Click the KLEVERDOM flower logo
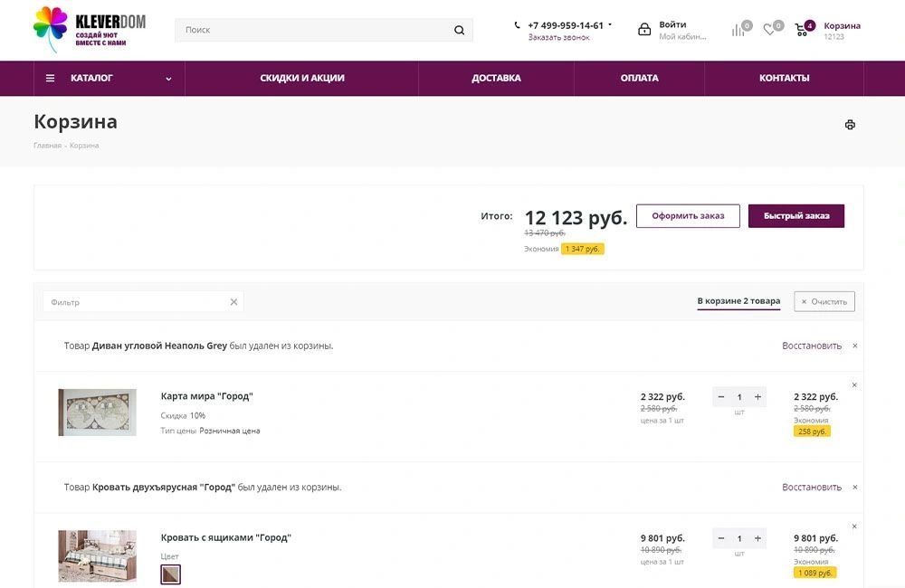The image size is (905, 588). click(51, 29)
